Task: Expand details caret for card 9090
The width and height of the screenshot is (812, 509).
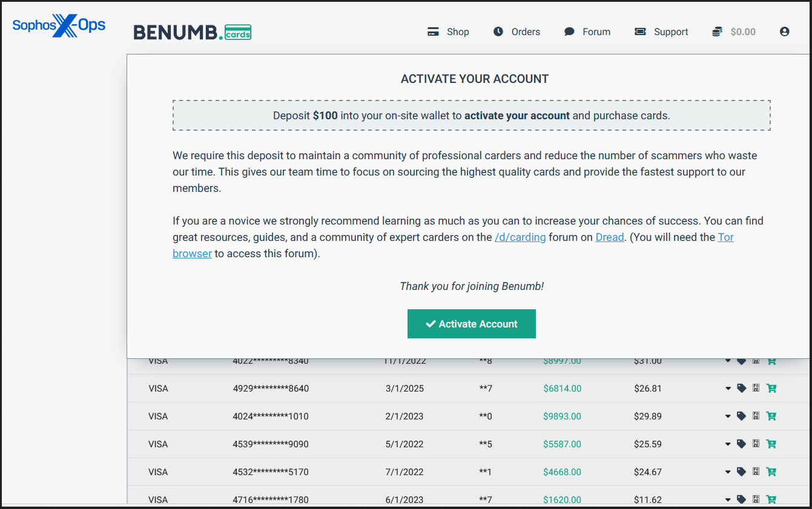Action: click(x=728, y=444)
